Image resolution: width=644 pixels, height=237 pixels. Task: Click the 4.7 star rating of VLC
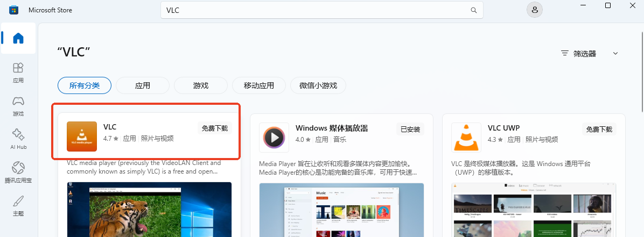(111, 139)
